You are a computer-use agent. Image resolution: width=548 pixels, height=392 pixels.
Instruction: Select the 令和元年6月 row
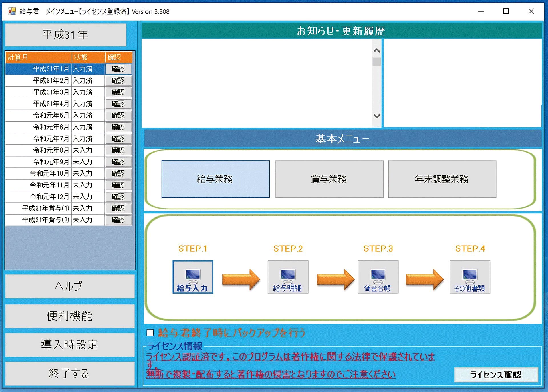(x=69, y=127)
